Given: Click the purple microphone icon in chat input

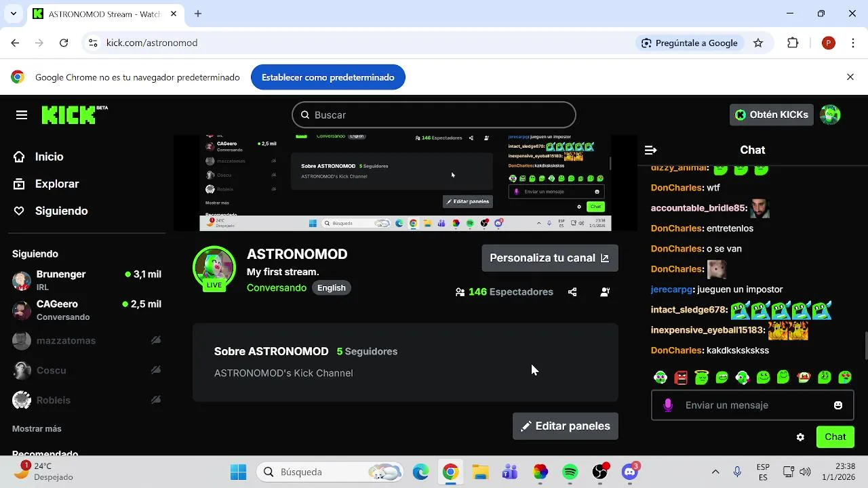Looking at the screenshot, I should (668, 405).
